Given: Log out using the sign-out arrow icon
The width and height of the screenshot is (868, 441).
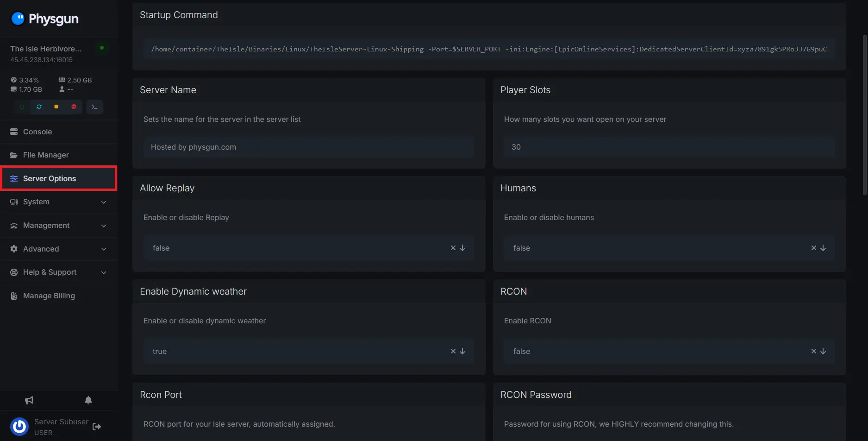Looking at the screenshot, I should 97,427.
